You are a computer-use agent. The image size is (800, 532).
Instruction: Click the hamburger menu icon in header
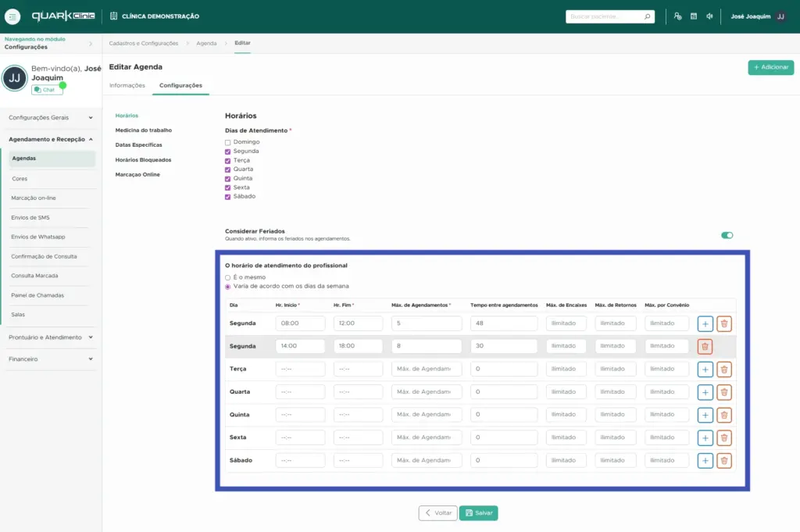click(13, 16)
